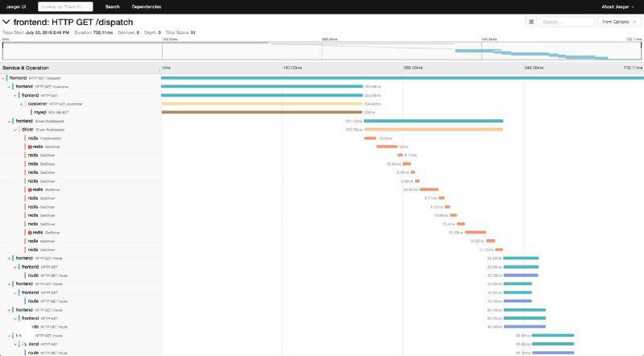Open the teal frontend /dispatch span bar

[x=402, y=77]
